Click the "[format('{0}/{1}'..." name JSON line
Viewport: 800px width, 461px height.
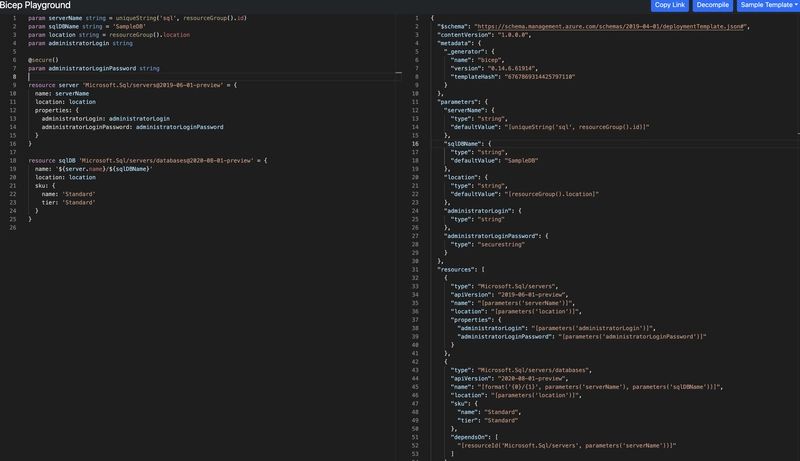pos(587,387)
